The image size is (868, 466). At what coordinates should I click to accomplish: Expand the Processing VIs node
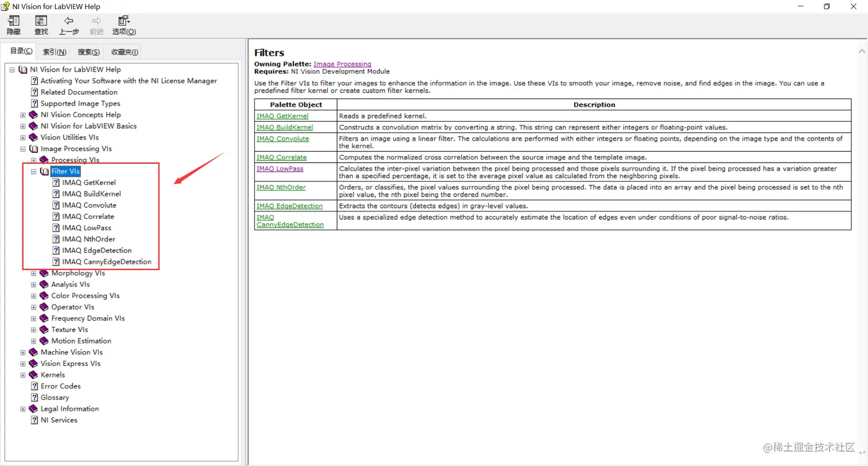(34, 160)
